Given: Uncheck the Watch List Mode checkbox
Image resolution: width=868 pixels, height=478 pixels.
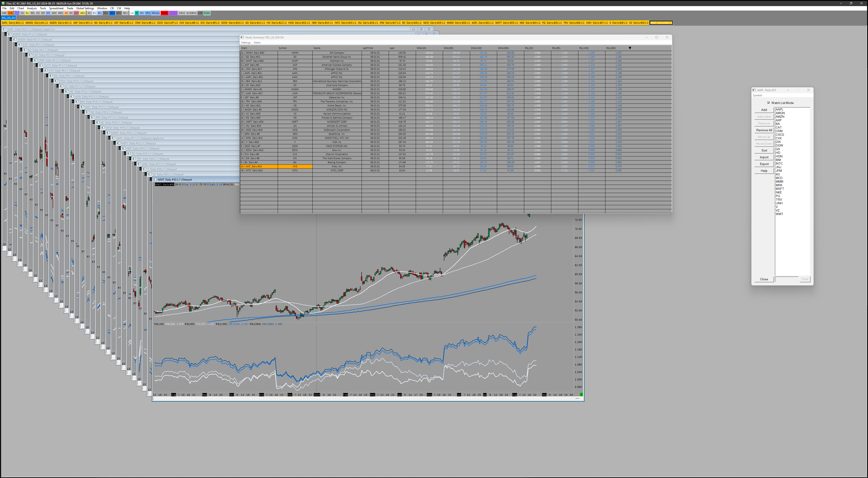Looking at the screenshot, I should tap(769, 103).
